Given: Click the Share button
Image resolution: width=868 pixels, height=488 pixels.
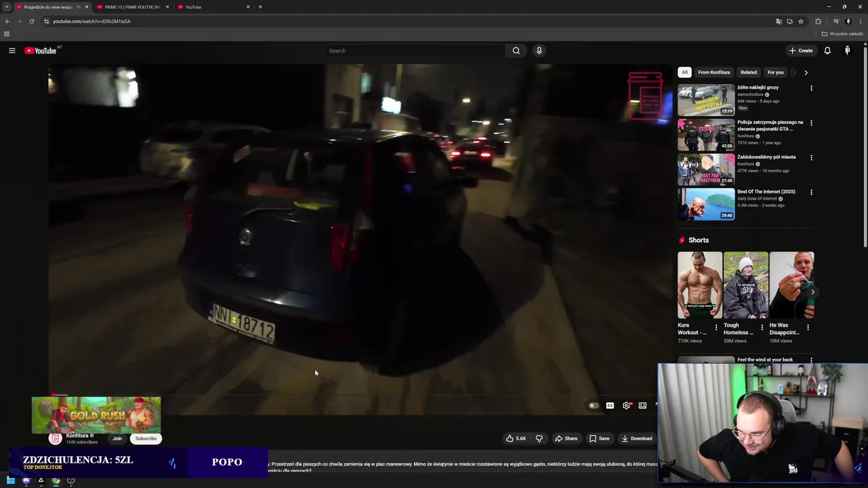Looking at the screenshot, I should pos(566,439).
